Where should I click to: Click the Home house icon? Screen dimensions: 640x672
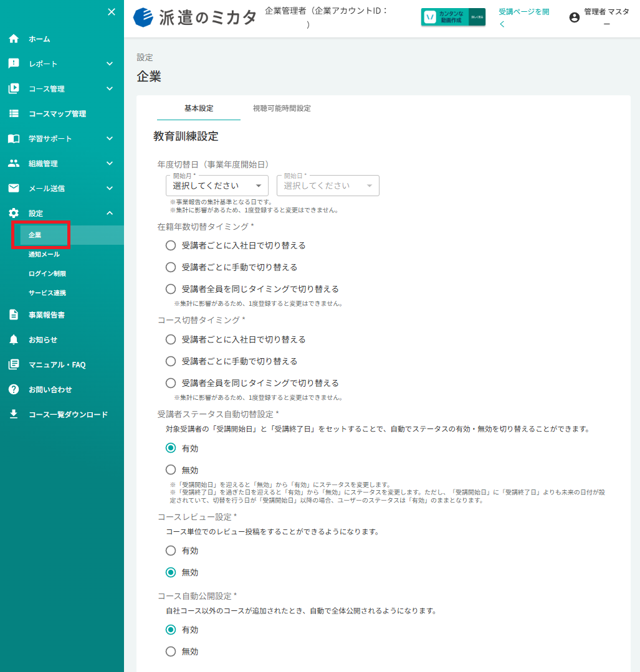pos(14,39)
